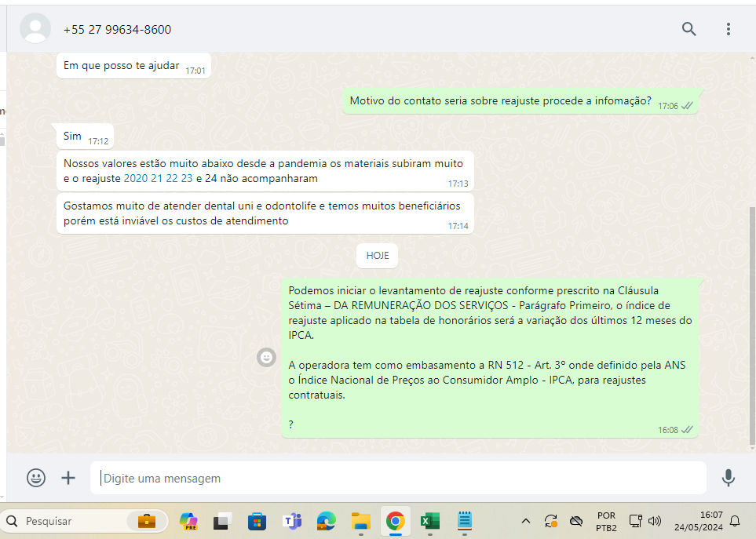Open contact profile picture avatar

(35, 29)
